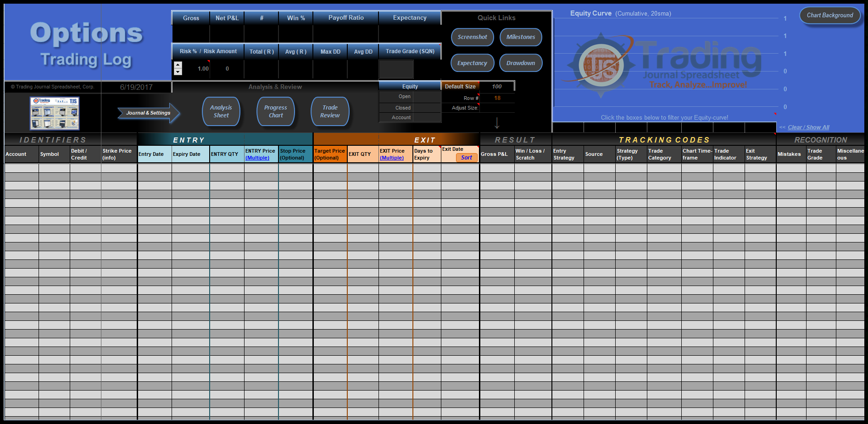This screenshot has height=424, width=868.
Task: Open the Drawdown quick link
Action: (x=521, y=63)
